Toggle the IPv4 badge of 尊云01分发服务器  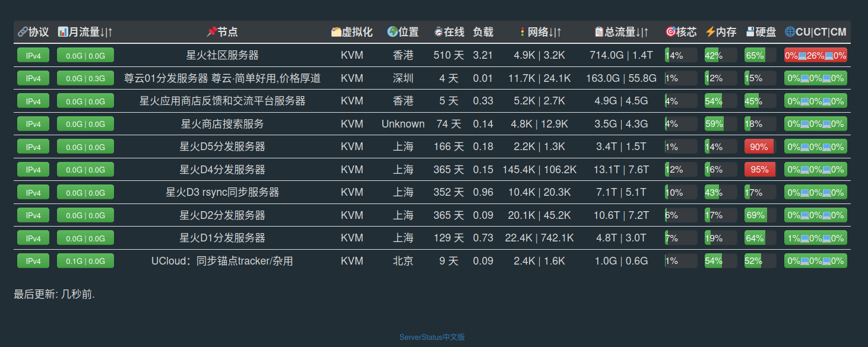33,78
